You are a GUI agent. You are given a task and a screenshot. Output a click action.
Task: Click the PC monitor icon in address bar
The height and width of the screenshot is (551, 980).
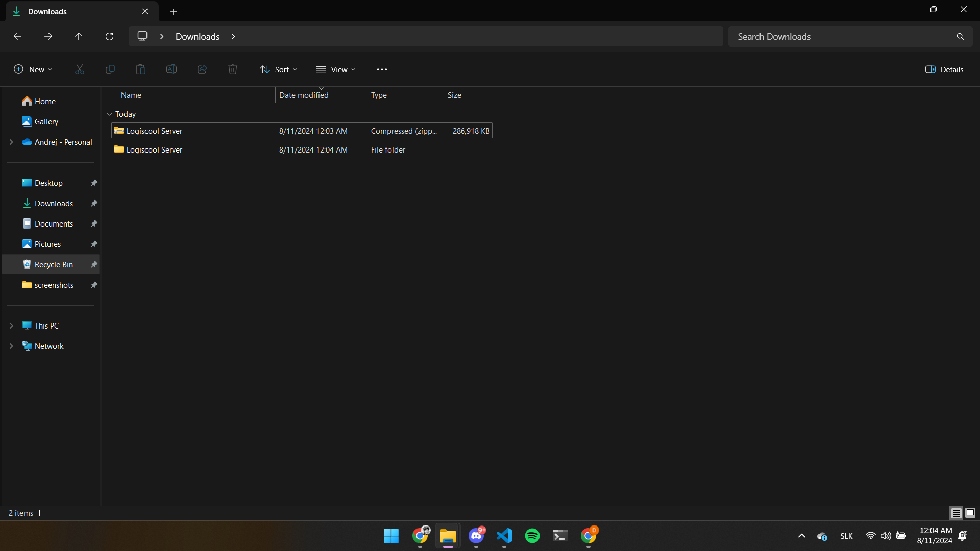pos(142,36)
